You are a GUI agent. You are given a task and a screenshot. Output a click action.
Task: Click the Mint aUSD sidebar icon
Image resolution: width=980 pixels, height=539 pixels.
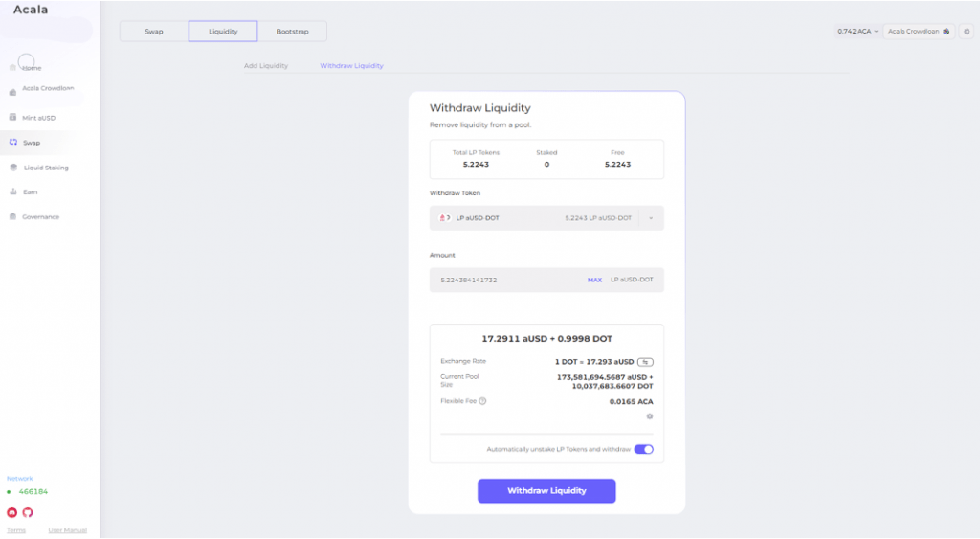pyautogui.click(x=12, y=118)
